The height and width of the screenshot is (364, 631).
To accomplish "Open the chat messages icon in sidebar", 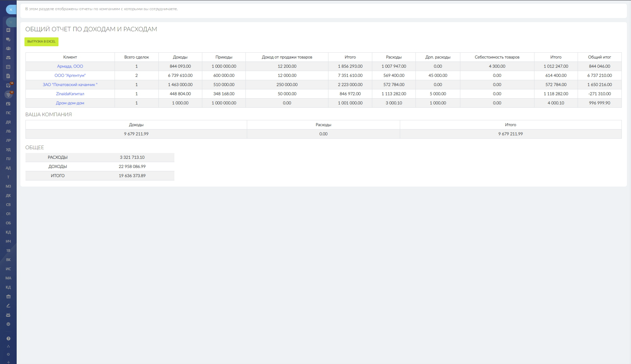I will click(8, 39).
